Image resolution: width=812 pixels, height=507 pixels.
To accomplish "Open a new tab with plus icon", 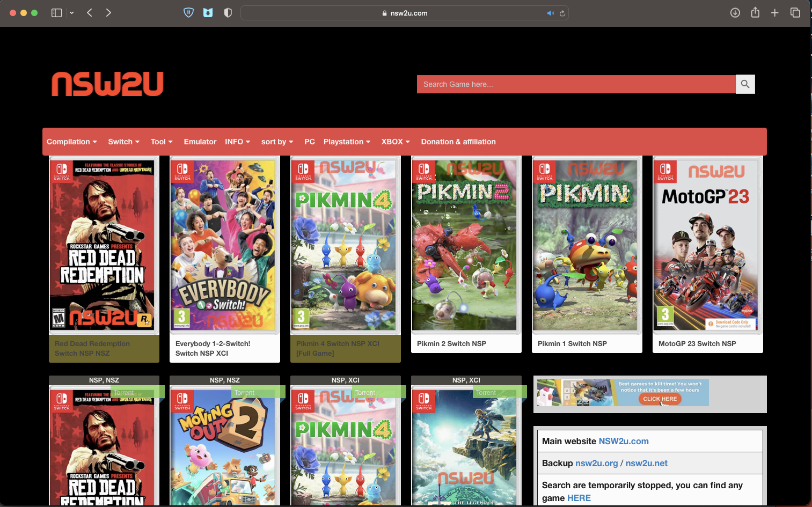I will pos(775,13).
